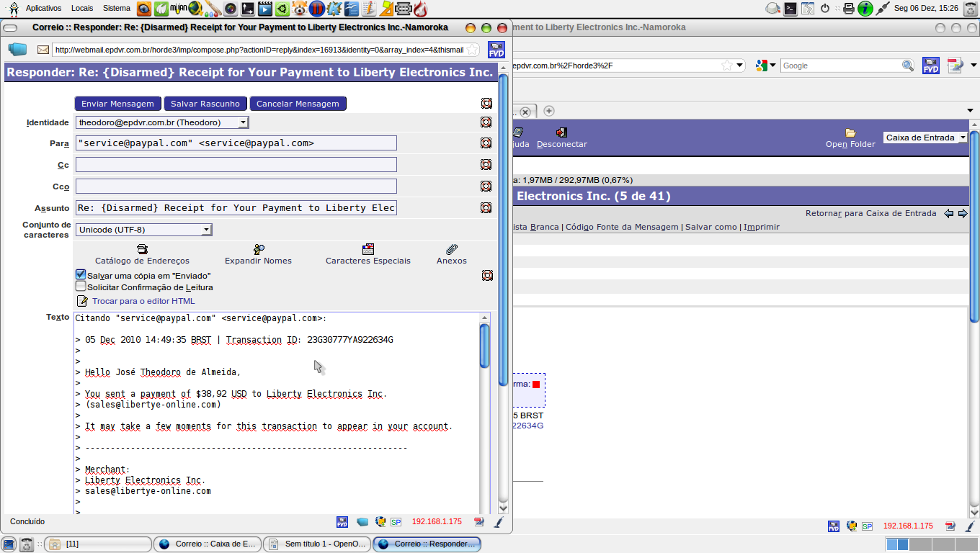This screenshot has width=980, height=553.
Task: Click the network connection plug icon in top panel
Action: click(x=883, y=9)
